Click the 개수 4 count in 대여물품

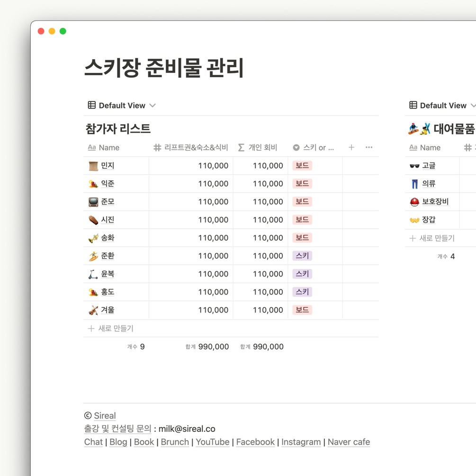click(446, 257)
